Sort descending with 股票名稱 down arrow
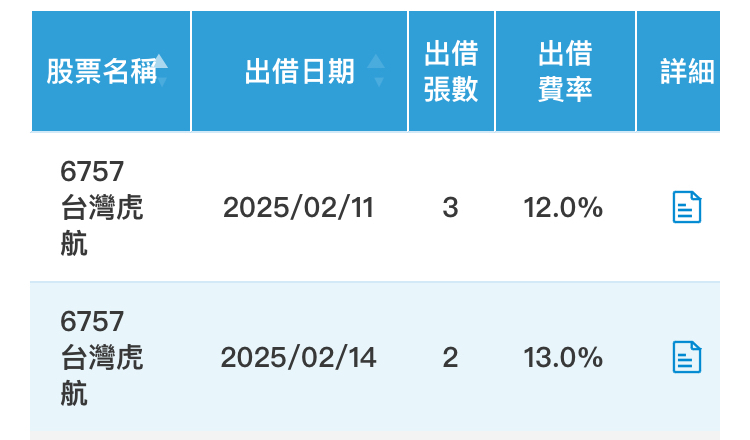This screenshot has width=750, height=440. point(161,81)
